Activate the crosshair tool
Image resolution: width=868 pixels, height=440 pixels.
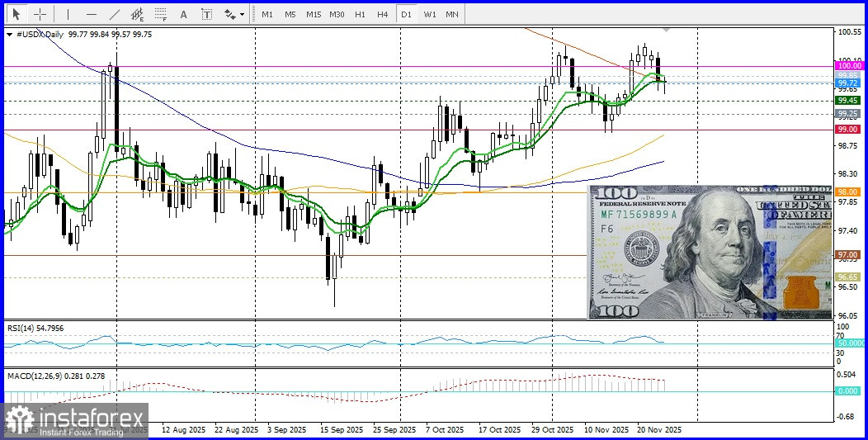40,14
